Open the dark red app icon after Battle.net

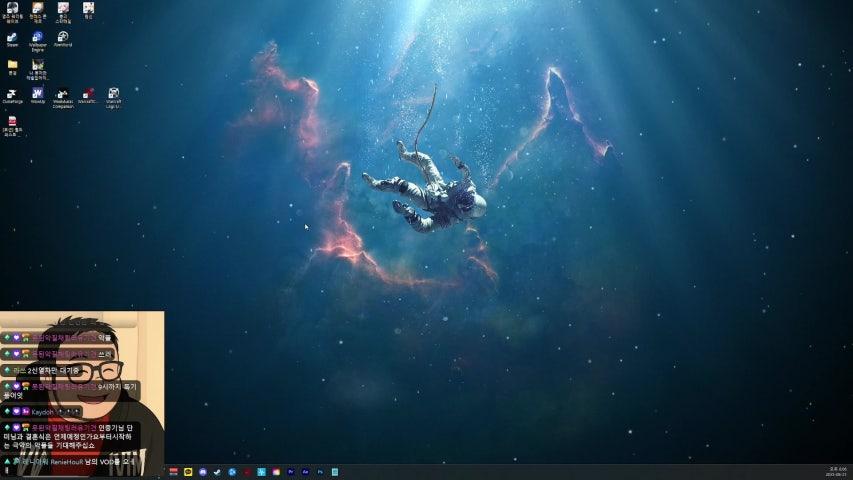[247, 472]
